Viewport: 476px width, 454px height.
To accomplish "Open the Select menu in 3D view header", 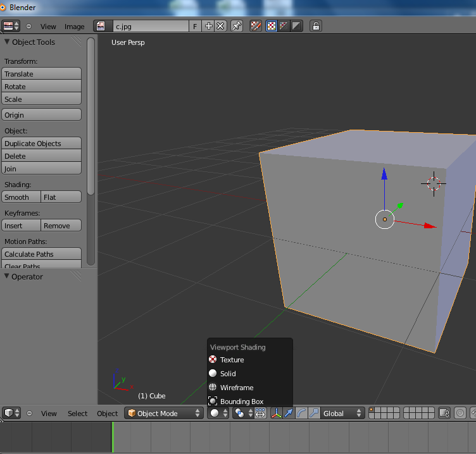I will coord(77,414).
